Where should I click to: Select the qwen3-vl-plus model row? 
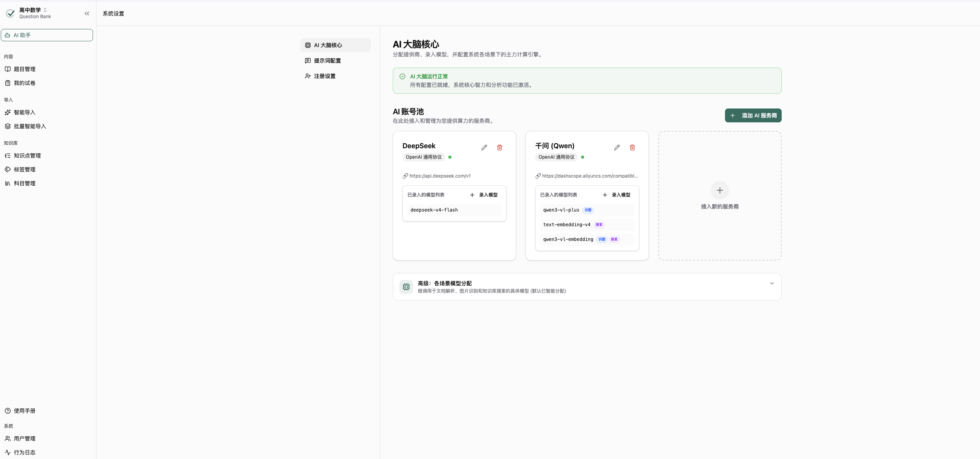coord(587,210)
